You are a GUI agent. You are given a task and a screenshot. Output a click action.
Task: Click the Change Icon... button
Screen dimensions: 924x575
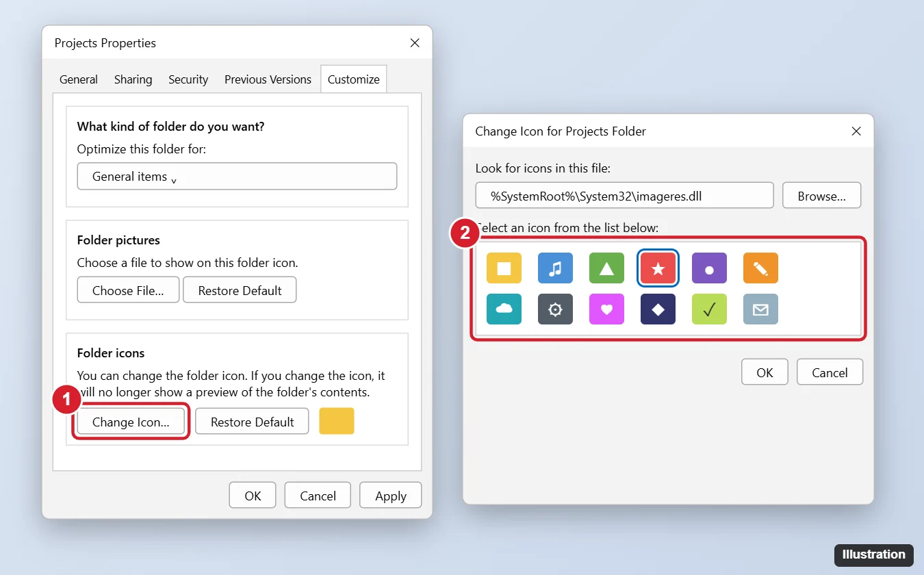pos(131,422)
